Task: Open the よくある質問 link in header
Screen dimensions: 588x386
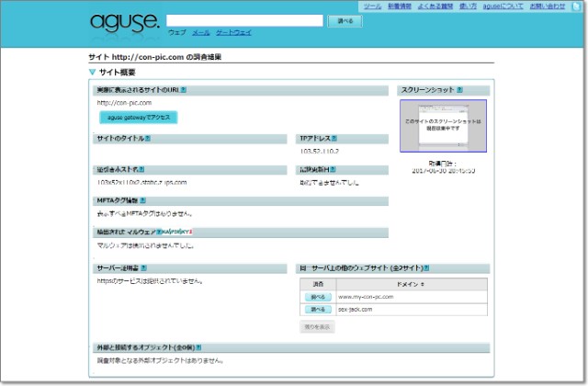Action: coord(432,6)
